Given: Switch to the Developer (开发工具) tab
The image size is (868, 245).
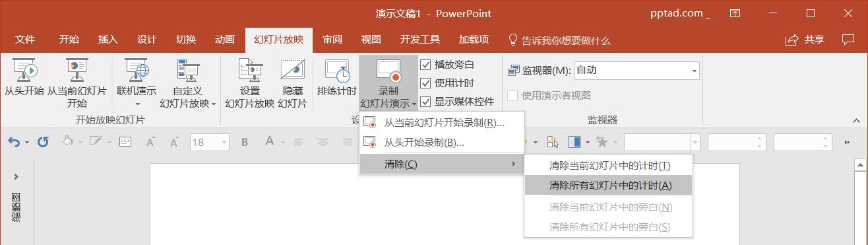Looking at the screenshot, I should 420,40.
